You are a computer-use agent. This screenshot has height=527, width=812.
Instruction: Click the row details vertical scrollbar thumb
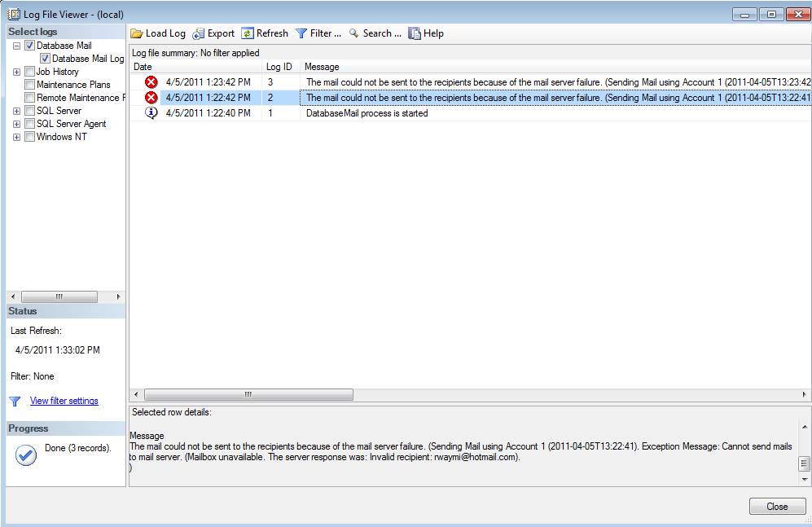click(x=805, y=463)
